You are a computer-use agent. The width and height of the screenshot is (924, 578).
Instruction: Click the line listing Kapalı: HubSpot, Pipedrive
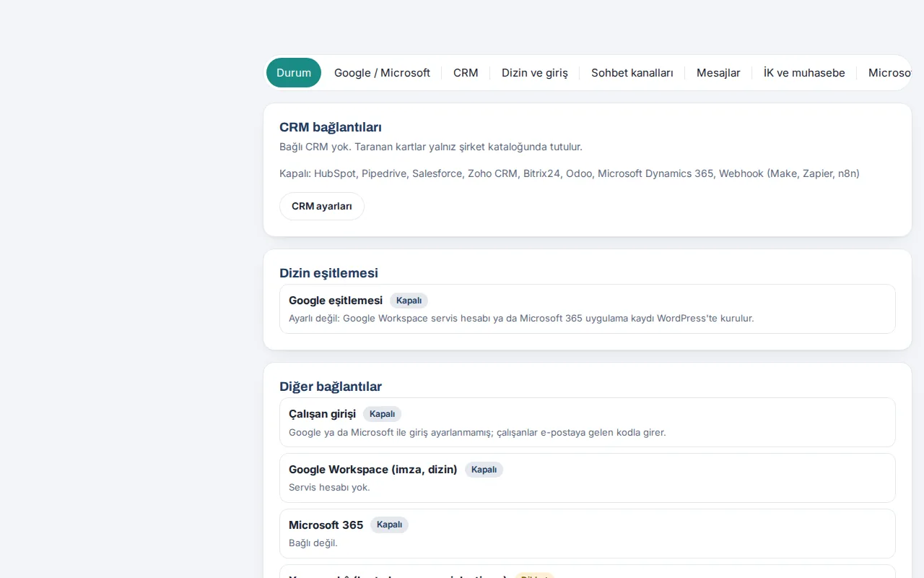(x=570, y=173)
